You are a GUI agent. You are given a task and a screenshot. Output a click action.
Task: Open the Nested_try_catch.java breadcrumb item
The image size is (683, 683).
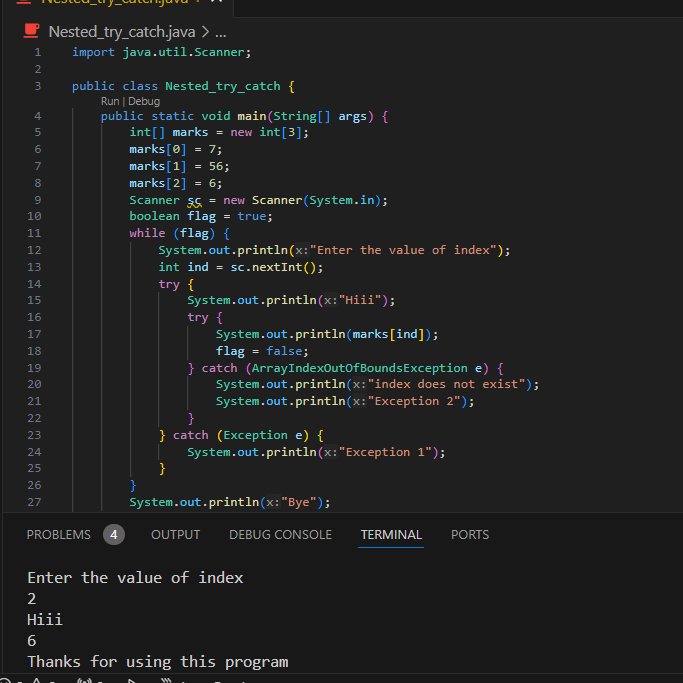(x=122, y=32)
